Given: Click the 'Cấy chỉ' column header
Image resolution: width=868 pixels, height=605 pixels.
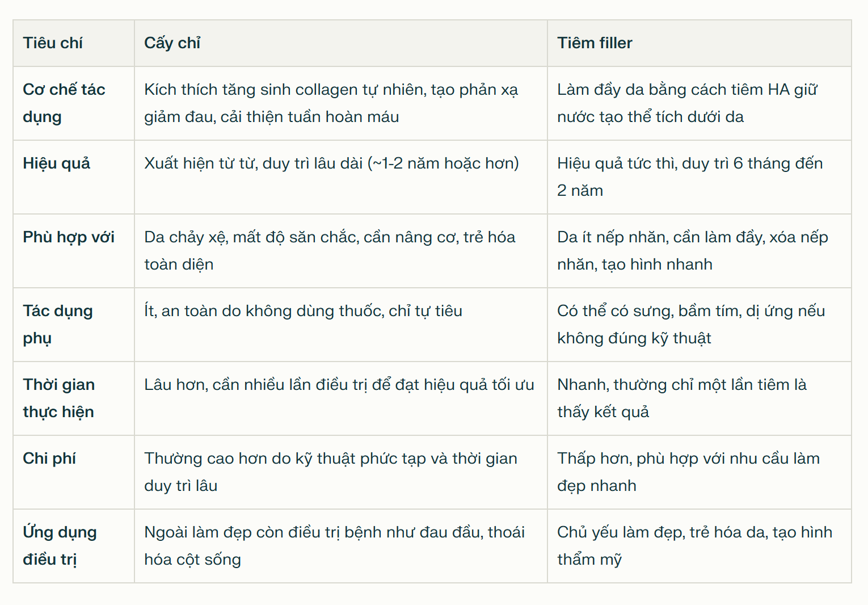Looking at the screenshot, I should [x=172, y=43].
